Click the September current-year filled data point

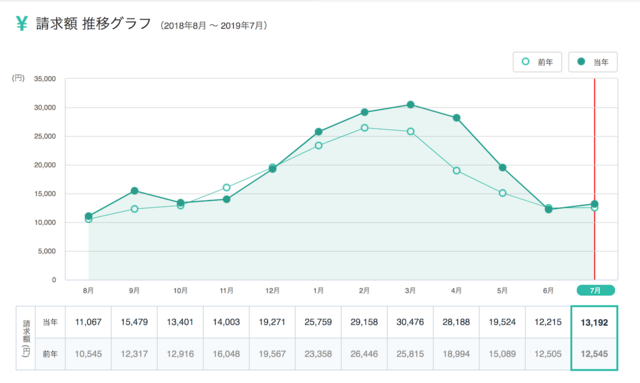(134, 191)
